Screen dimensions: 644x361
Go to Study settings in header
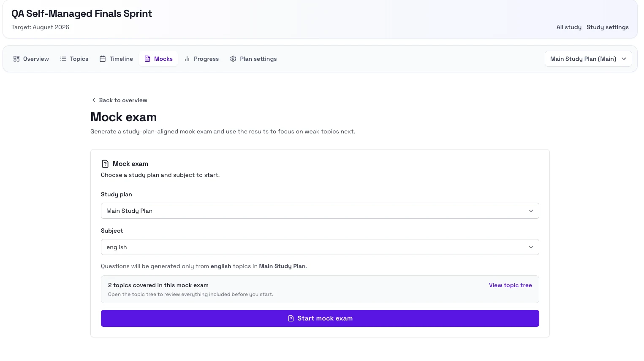pyautogui.click(x=607, y=27)
